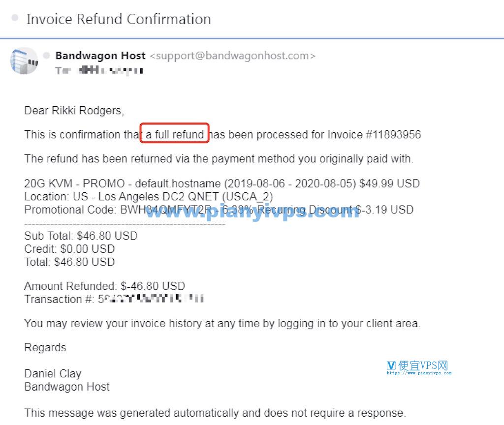Click the Bandwagon Host sender avatar
This screenshot has height=425, width=504.
(x=24, y=61)
